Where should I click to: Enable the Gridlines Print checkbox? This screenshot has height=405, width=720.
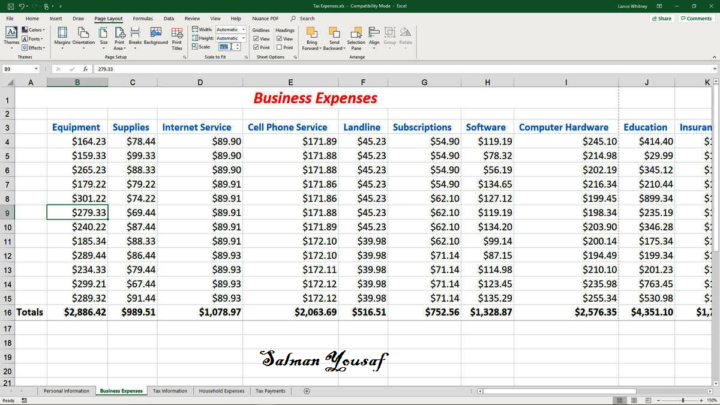(x=255, y=47)
